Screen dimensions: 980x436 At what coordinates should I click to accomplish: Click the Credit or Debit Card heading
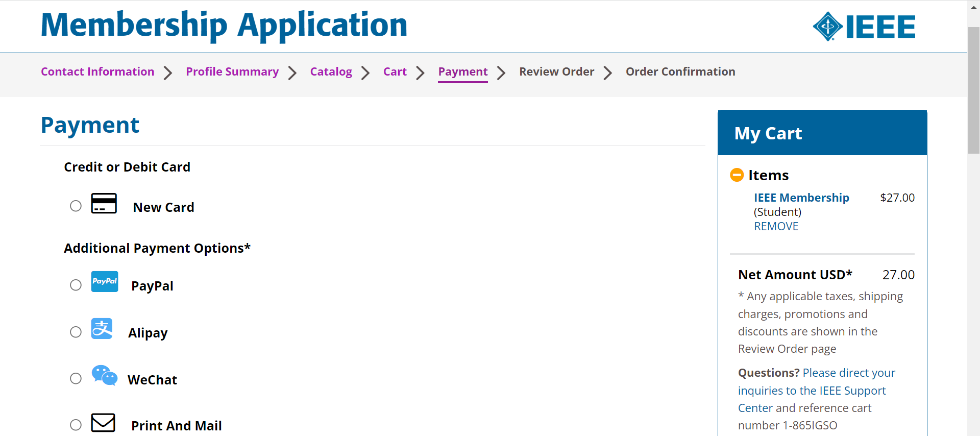click(x=127, y=167)
